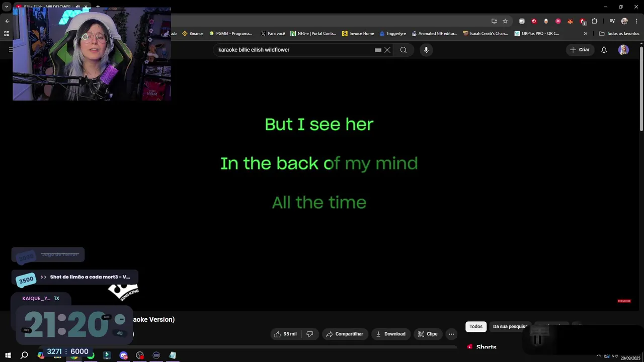Select the 'Da sua pesquisa' filter chip
Image resolution: width=644 pixels, height=362 pixels.
coord(510,327)
